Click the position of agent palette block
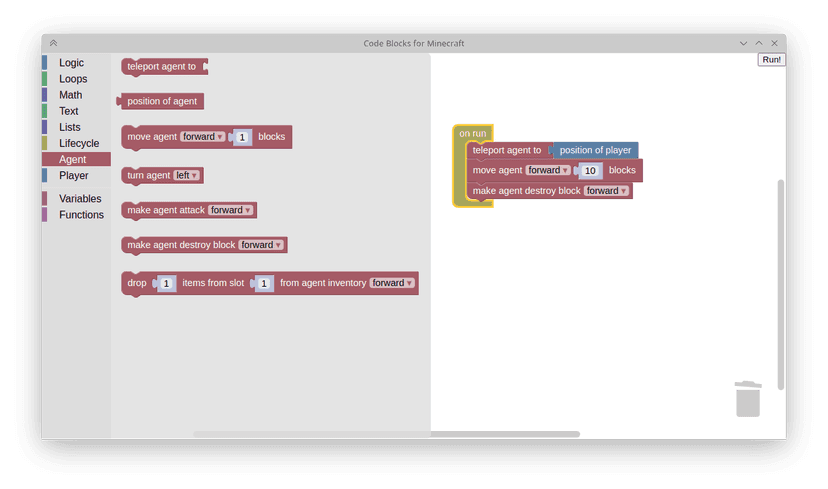The height and width of the screenshot is (489, 828). [x=164, y=101]
